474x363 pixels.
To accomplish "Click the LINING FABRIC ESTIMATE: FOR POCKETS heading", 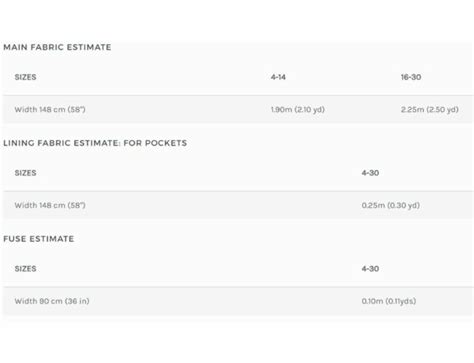I will point(95,143).
